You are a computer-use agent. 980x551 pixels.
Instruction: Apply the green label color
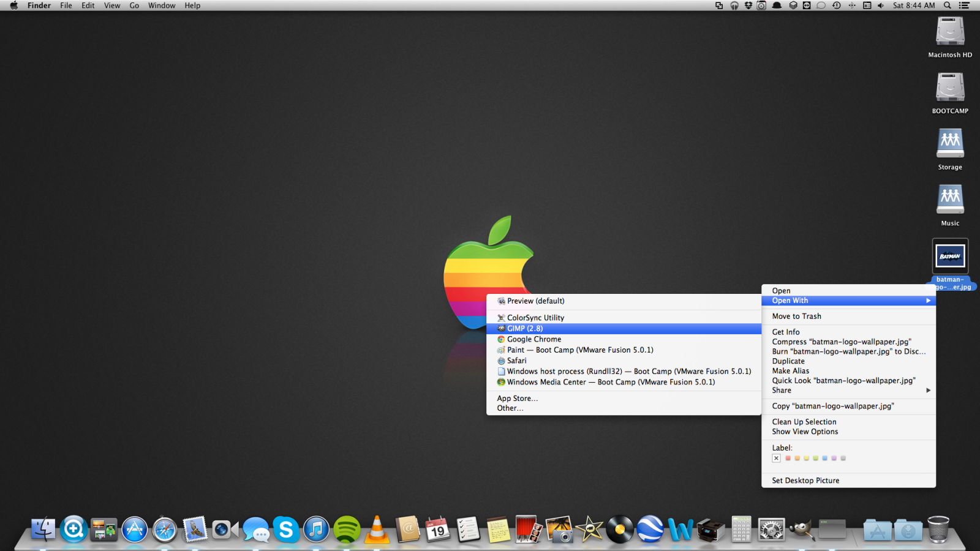click(815, 458)
